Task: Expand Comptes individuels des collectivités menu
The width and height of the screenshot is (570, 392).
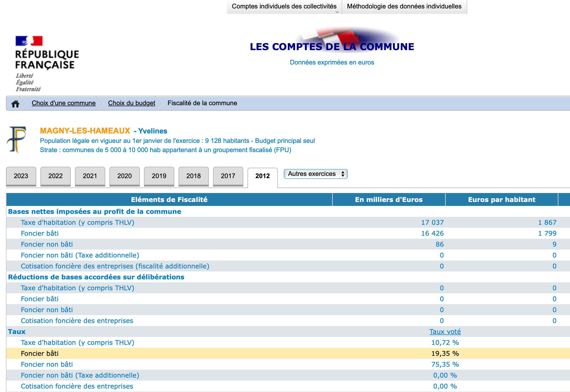Action: [284, 6]
